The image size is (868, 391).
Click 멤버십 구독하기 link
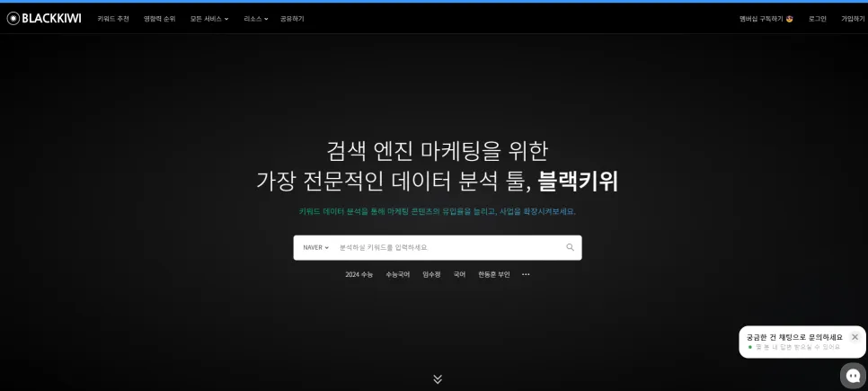[x=766, y=19]
